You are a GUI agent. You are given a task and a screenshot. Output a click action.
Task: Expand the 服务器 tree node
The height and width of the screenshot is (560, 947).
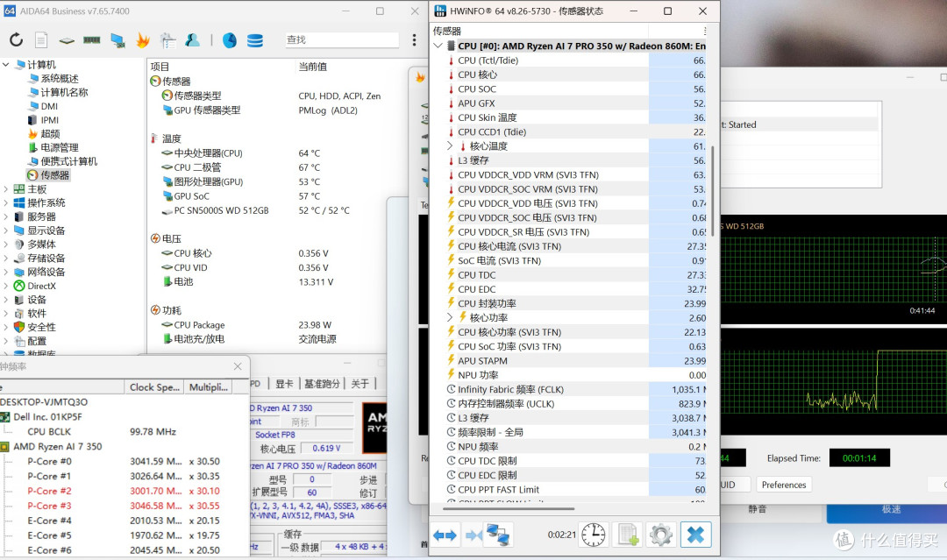point(5,216)
